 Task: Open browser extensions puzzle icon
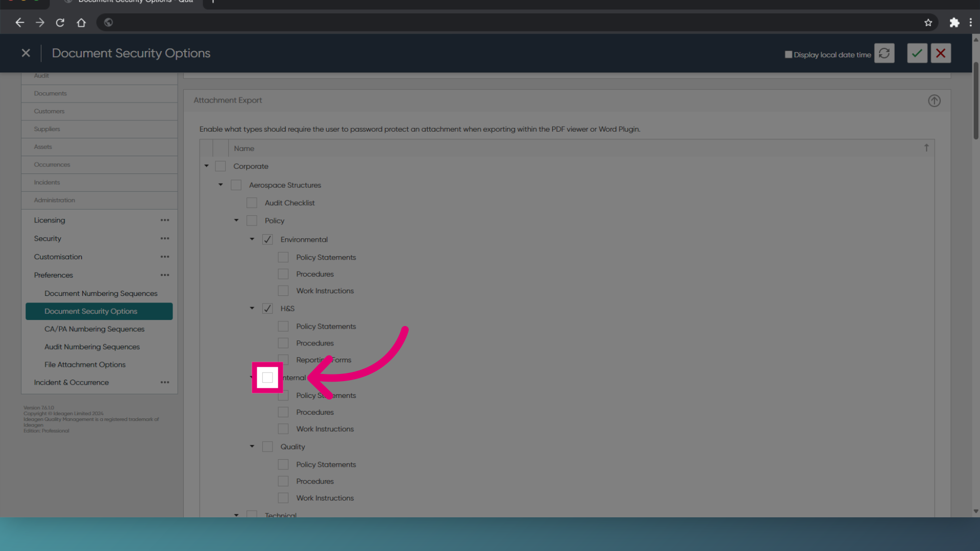point(954,22)
